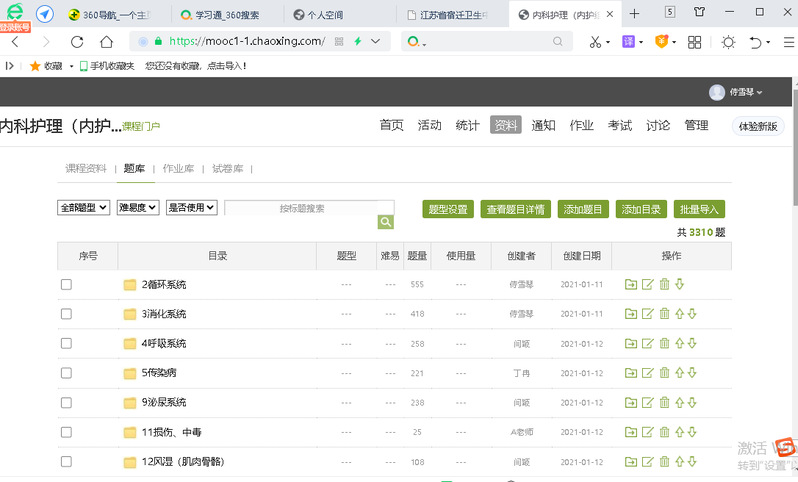Click the question title search input field
798x482 pixels.
[x=309, y=208]
